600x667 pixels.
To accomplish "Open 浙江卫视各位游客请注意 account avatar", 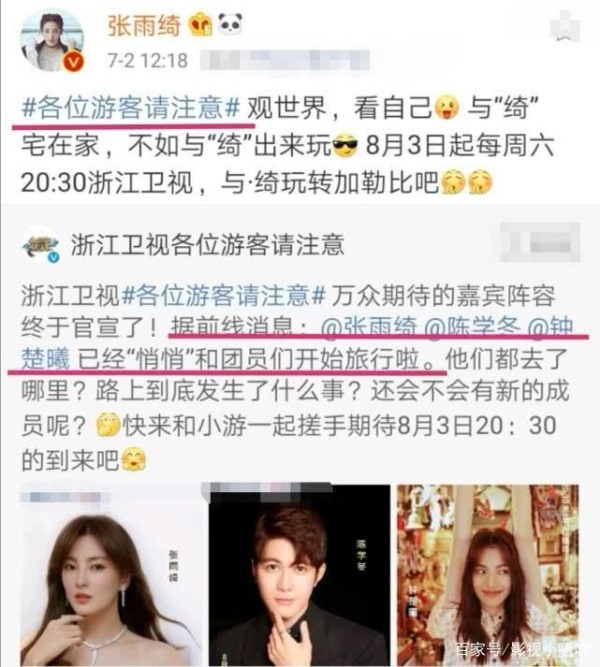I will coord(42,245).
